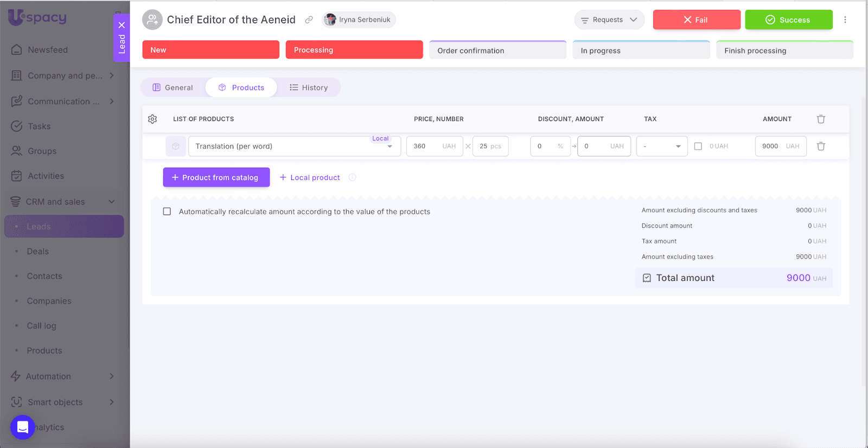This screenshot has width=868, height=448.
Task: Click the Product from catalog button
Action: 216,177
